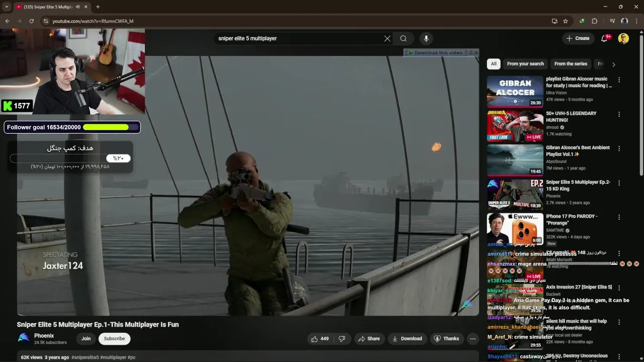The image size is (644, 362).
Task: Open iPhone 17 Pro PARODY title link
Action: 572,219
